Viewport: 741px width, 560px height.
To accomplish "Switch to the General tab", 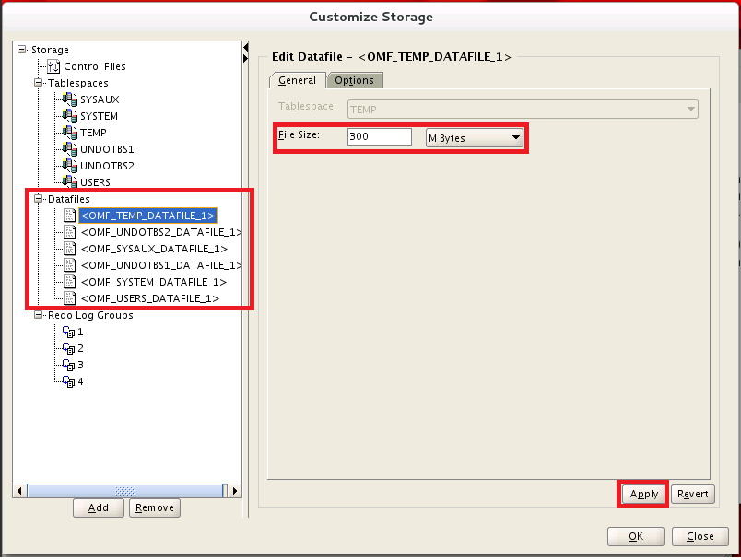I will click(x=298, y=80).
